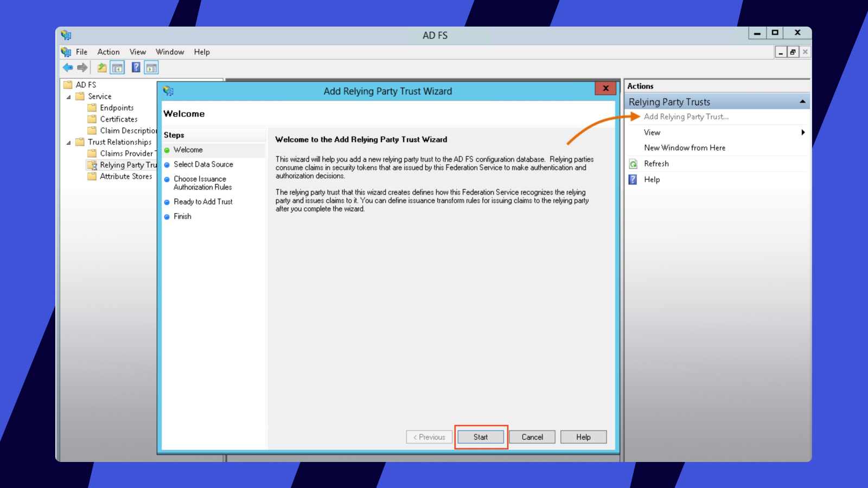Image resolution: width=868 pixels, height=488 pixels.
Task: Select Add Relying Party Trust action
Action: coord(686,117)
